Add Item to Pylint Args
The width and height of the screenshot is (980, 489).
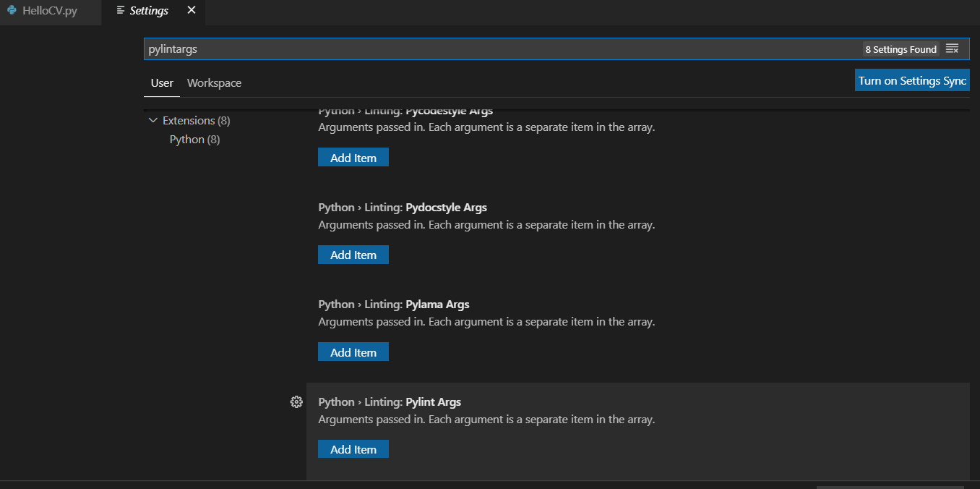353,449
